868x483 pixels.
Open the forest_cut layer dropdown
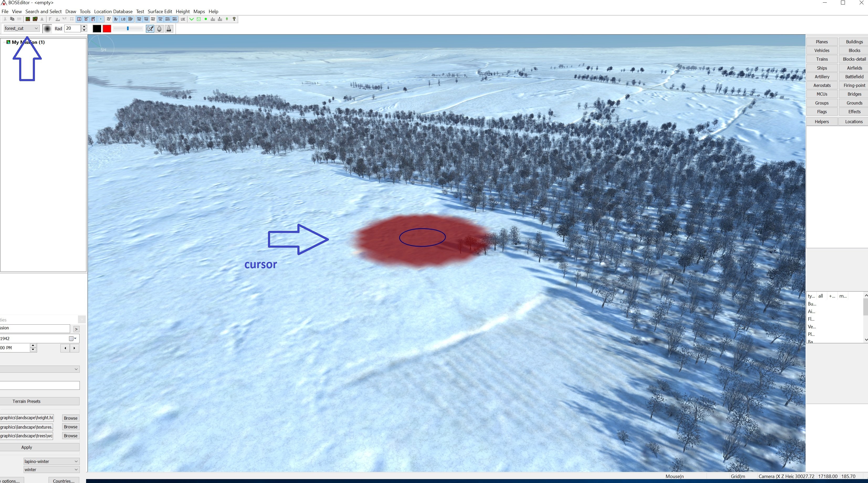21,28
